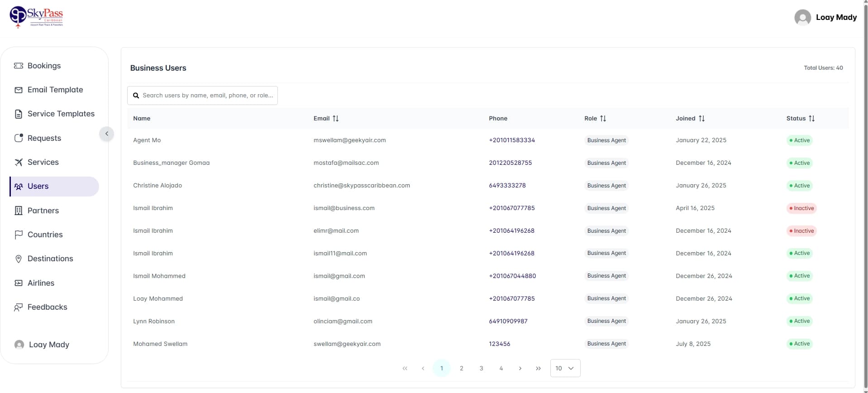This screenshot has width=868, height=393.
Task: Go to next page of users
Action: pyautogui.click(x=520, y=369)
